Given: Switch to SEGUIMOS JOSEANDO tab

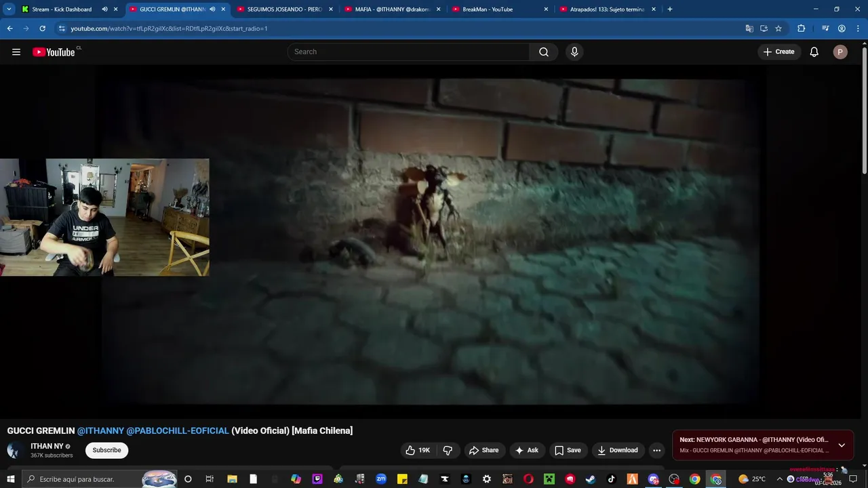Looking at the screenshot, I should 284,9.
